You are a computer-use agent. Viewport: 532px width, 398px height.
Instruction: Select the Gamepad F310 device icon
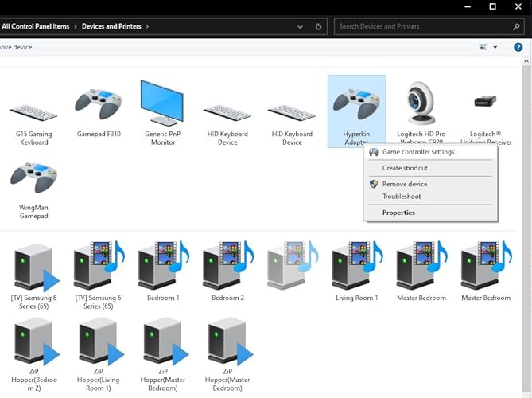(98, 105)
